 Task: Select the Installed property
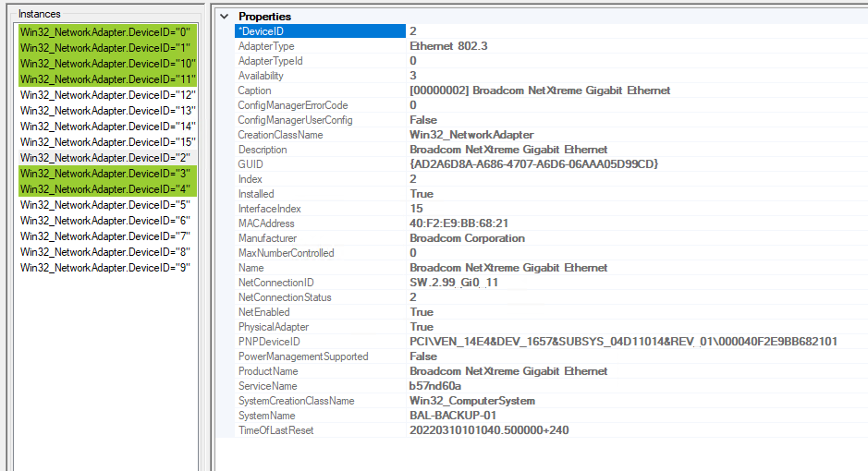click(256, 194)
